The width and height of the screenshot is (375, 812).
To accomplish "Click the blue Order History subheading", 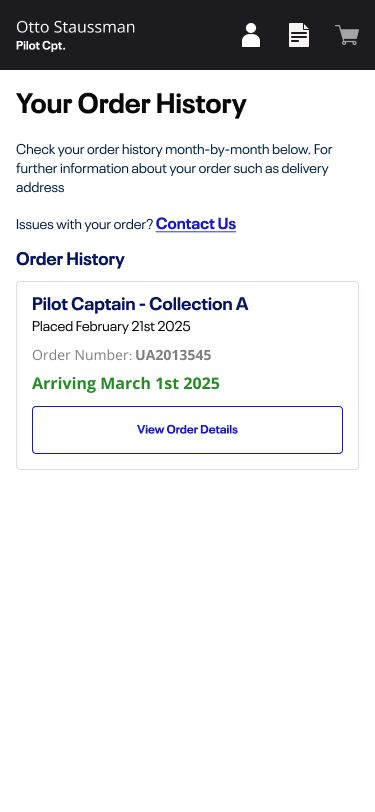I will [x=70, y=259].
